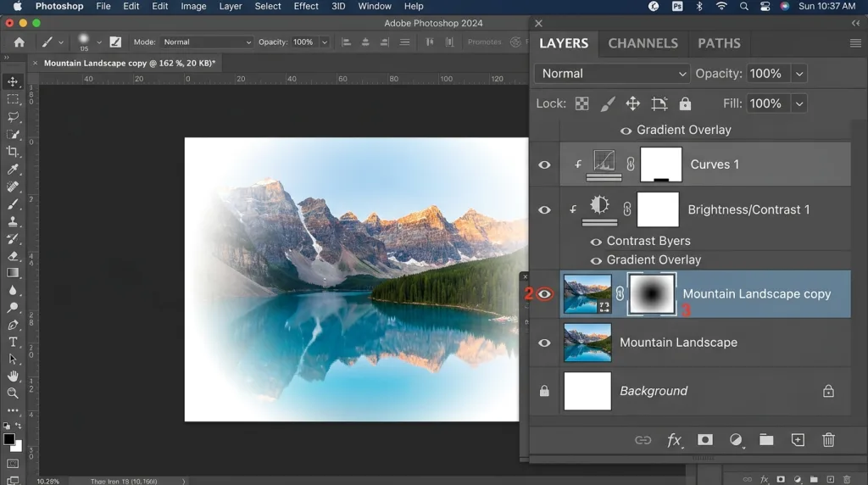Open the Help menu
The height and width of the screenshot is (485, 868).
414,6
